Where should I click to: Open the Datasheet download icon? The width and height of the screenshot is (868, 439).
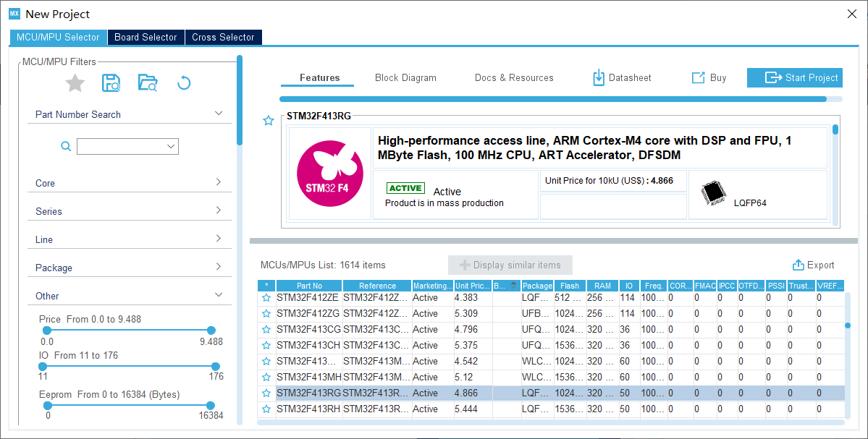pos(599,78)
